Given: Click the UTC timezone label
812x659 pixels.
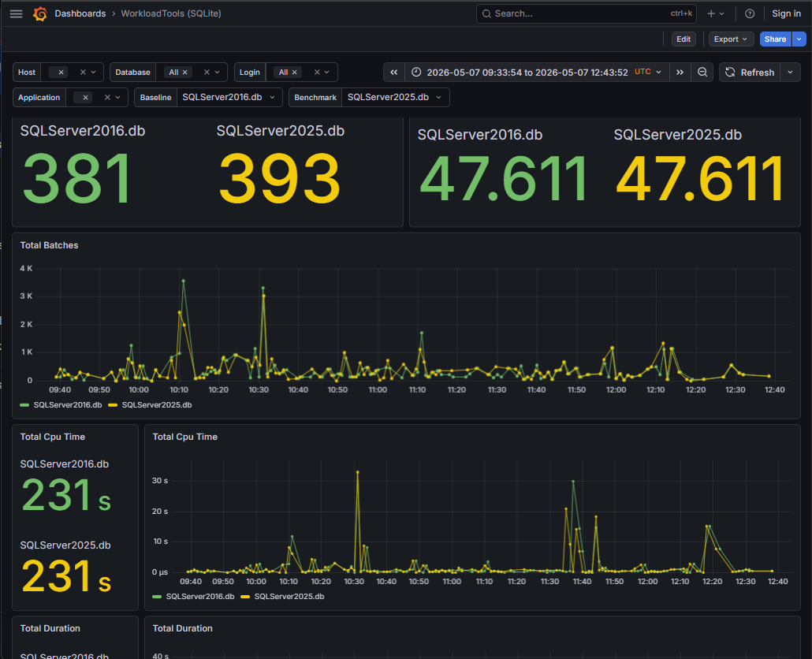Looking at the screenshot, I should tap(643, 72).
